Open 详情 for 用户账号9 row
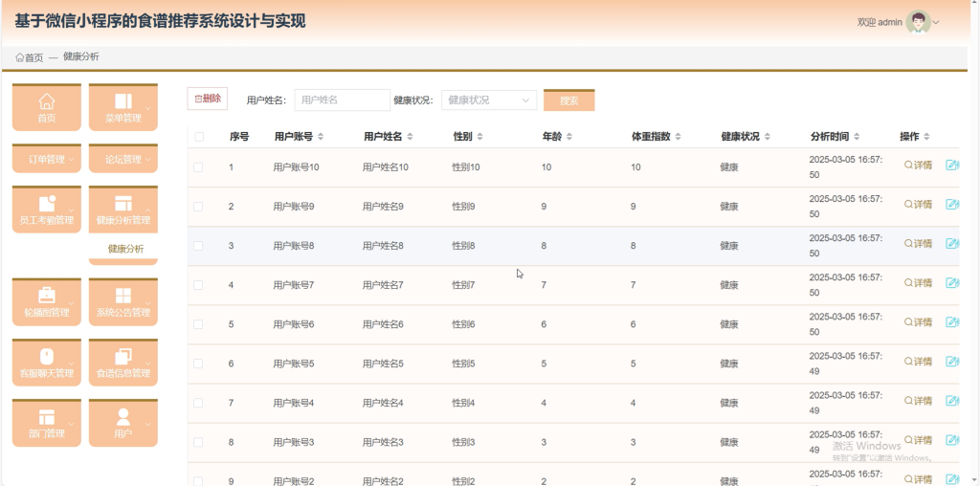Image resolution: width=980 pixels, height=486 pixels. [x=918, y=205]
